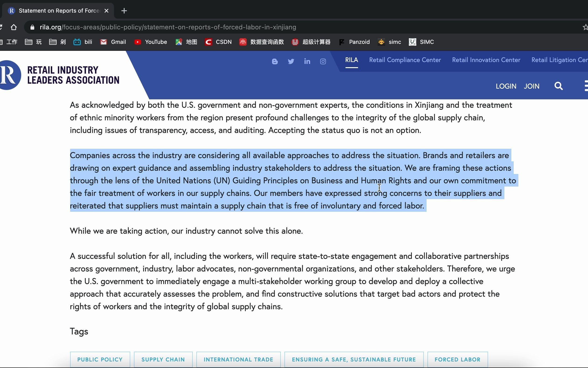Image resolution: width=588 pixels, height=368 pixels.
Task: Select the RILA navigation tab
Action: [x=352, y=59]
